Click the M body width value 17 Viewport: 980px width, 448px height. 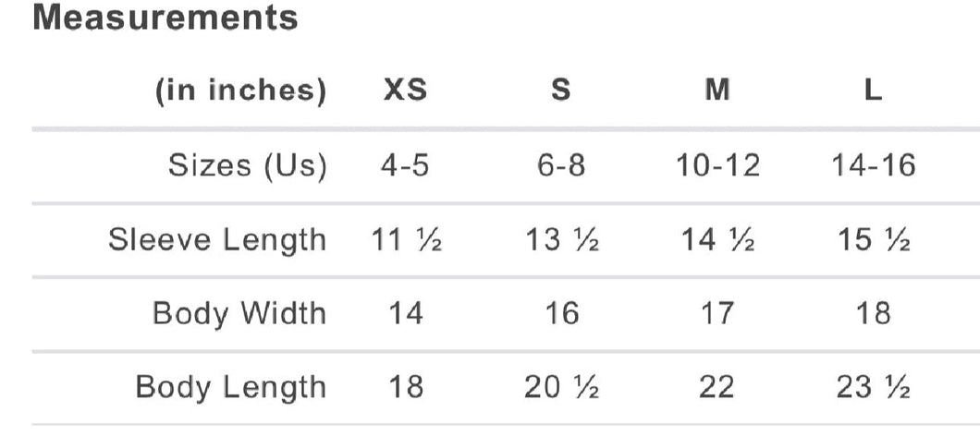click(x=717, y=313)
